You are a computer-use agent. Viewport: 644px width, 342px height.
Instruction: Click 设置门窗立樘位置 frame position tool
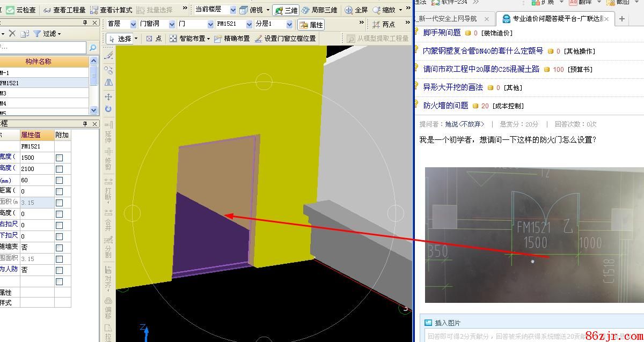point(285,39)
